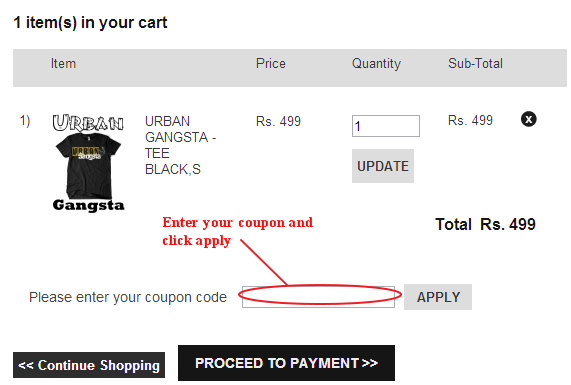Remove the Urban Gangsta tee from cart
571x385 pixels.
point(528,119)
